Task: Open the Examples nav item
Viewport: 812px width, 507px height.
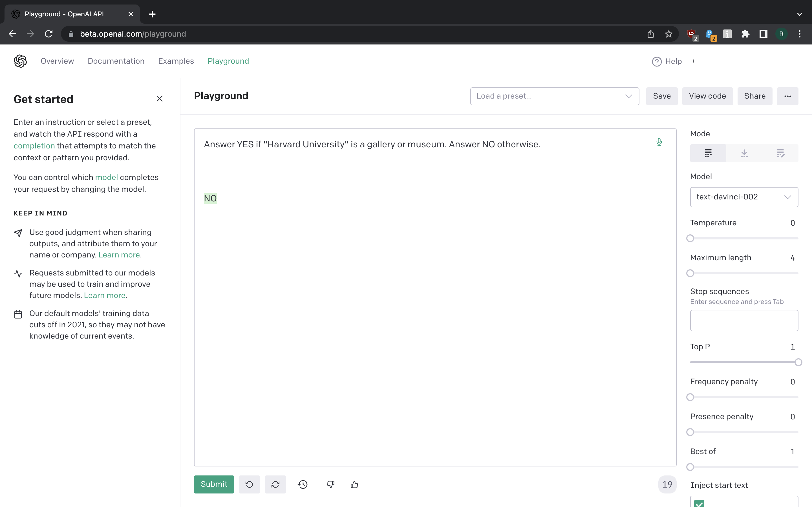Action: coord(176,61)
